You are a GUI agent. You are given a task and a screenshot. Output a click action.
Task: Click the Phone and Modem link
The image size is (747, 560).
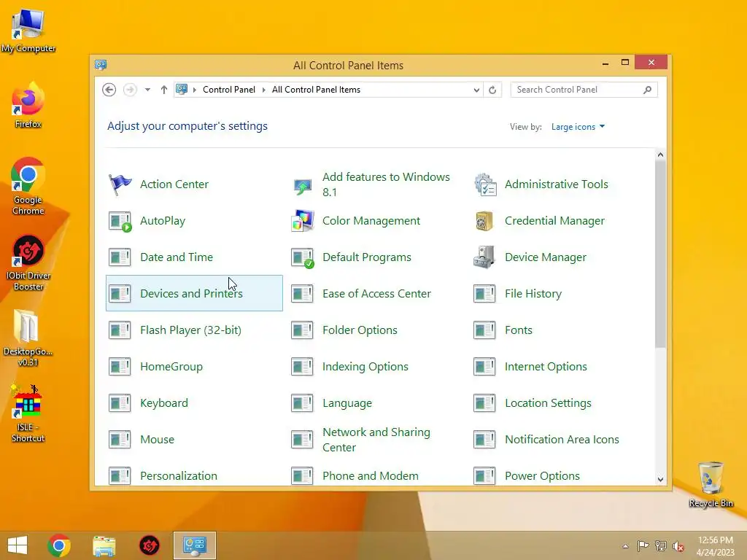(371, 476)
